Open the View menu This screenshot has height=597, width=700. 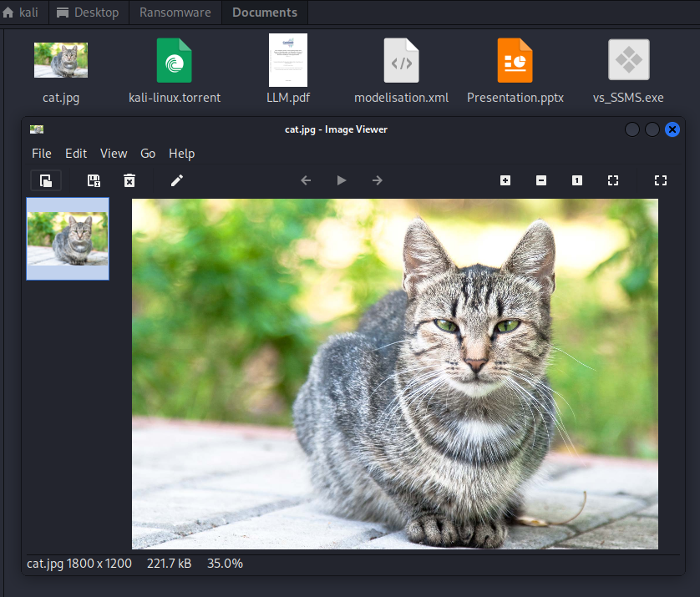pyautogui.click(x=114, y=154)
